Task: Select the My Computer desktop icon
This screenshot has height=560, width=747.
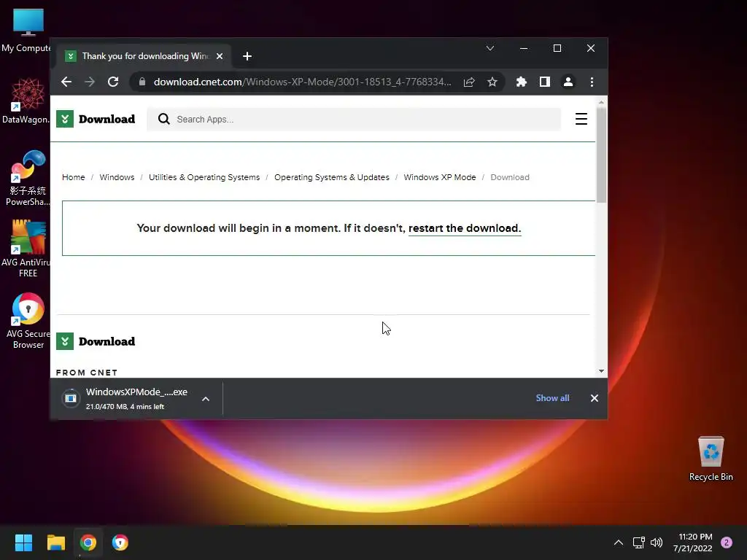Action: point(27,30)
